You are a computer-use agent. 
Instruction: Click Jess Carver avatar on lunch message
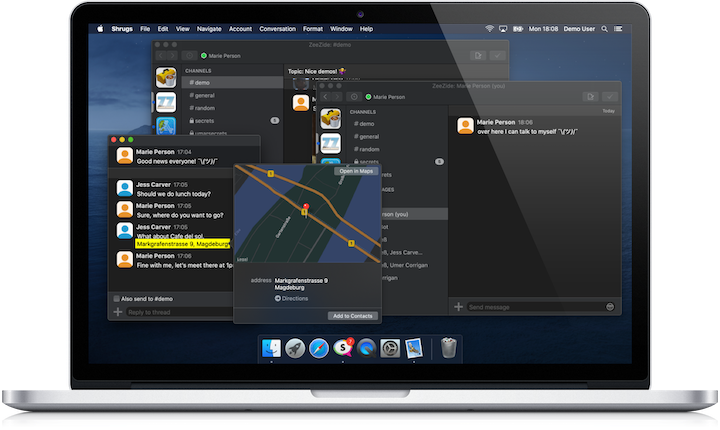[124, 188]
